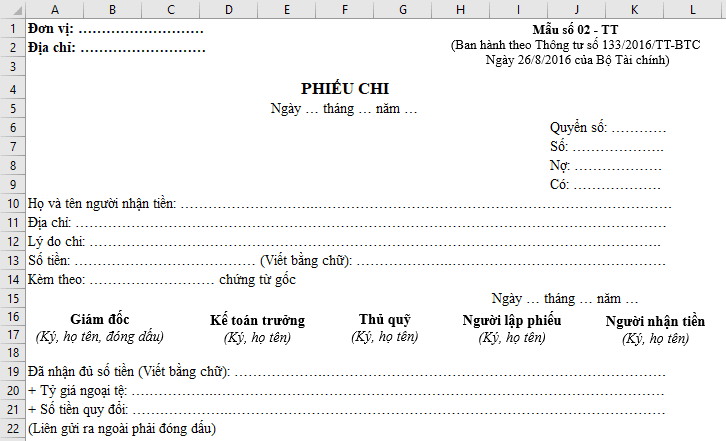This screenshot has height=441, width=726.
Task: Click the 'Có:' line
Action: (x=605, y=184)
